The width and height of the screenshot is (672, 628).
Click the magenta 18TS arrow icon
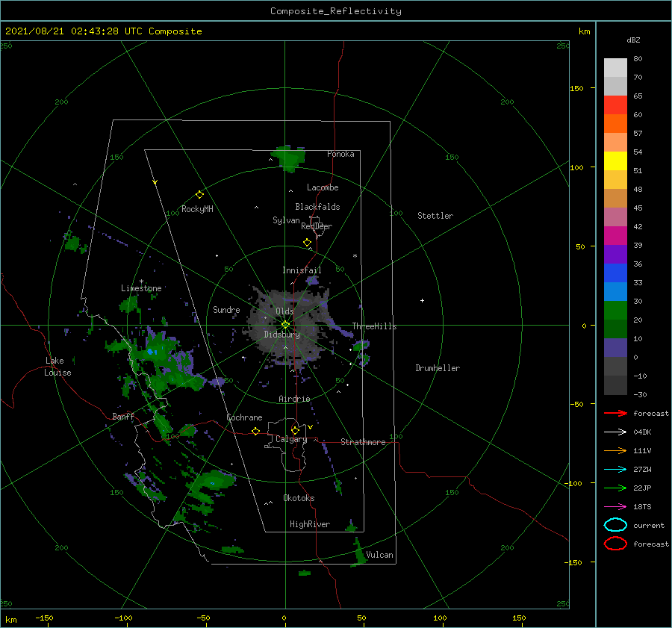click(615, 507)
